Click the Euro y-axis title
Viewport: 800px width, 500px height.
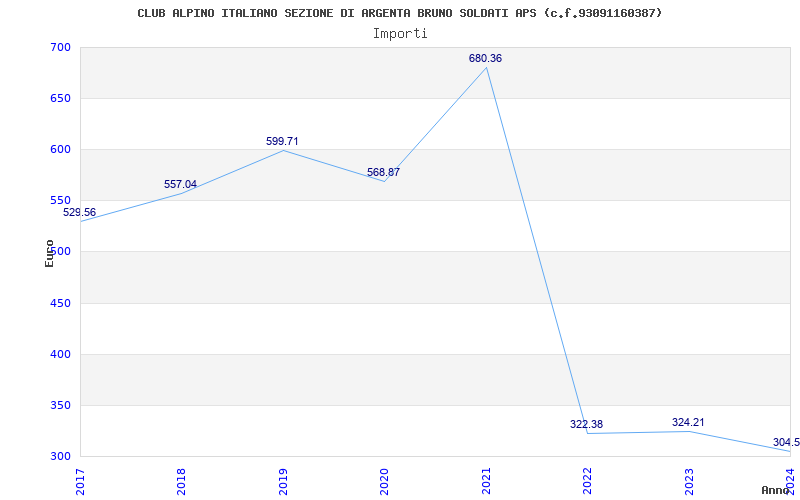49,254
